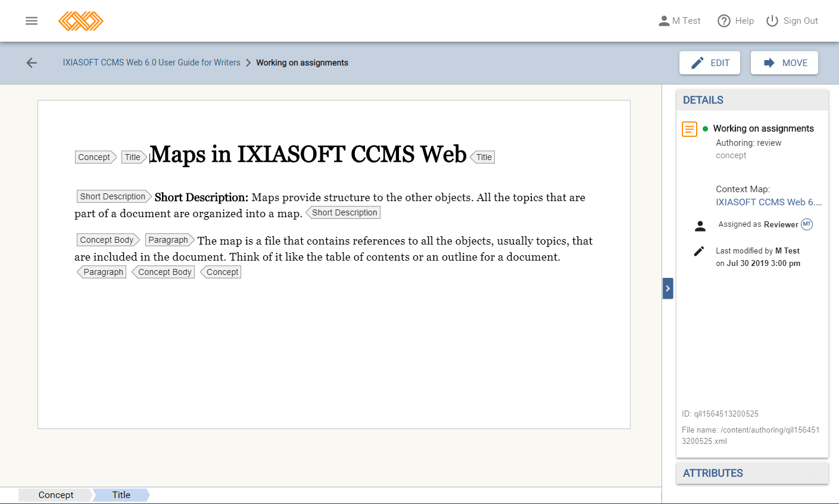Select the closing Title tag
The image size is (839, 504).
(x=482, y=157)
